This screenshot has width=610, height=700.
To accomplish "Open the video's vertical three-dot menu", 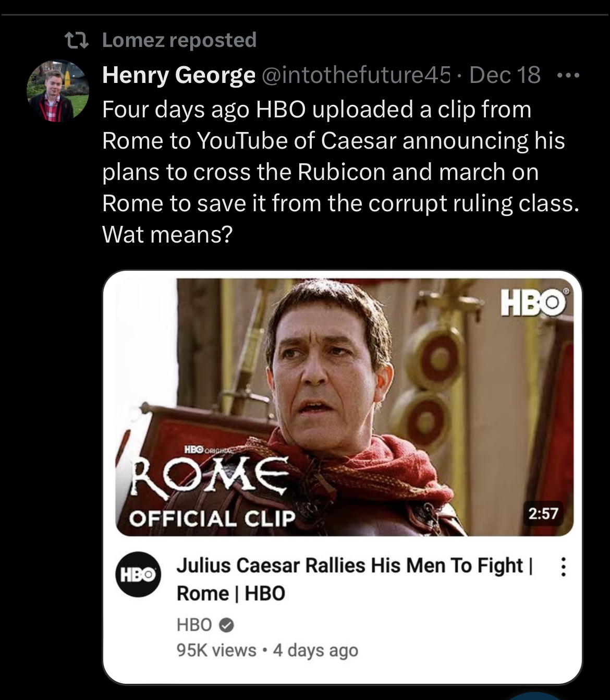I will click(563, 567).
